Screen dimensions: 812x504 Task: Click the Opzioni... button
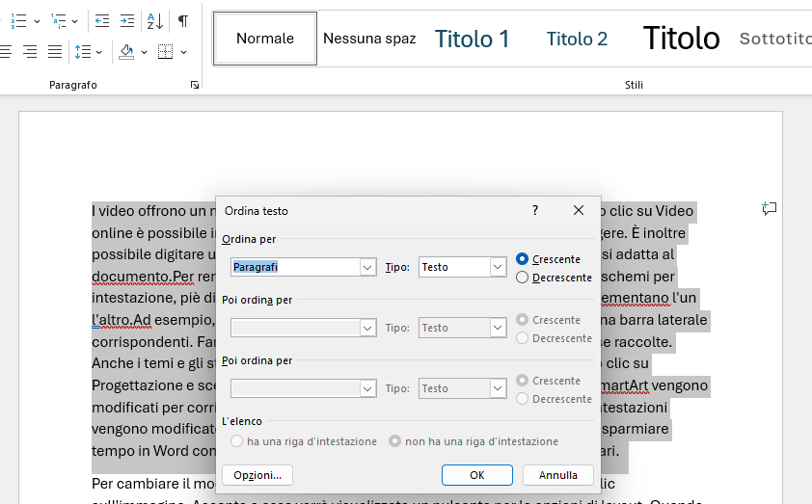coord(257,475)
